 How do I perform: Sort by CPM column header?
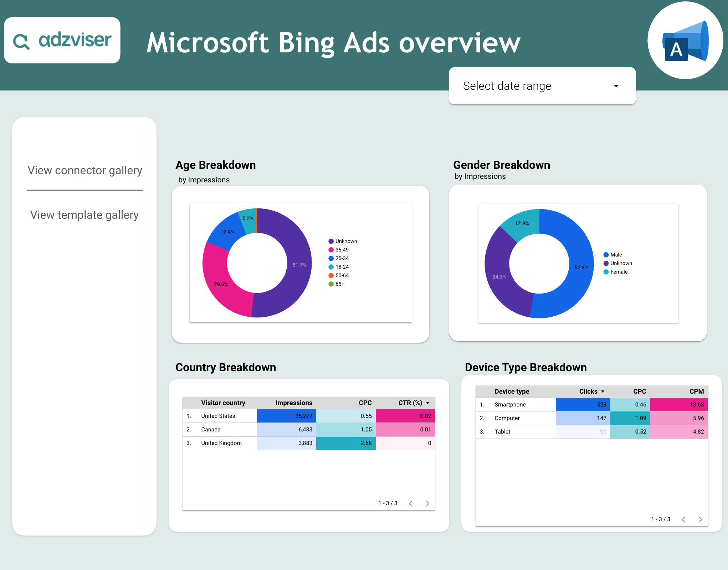click(x=697, y=392)
